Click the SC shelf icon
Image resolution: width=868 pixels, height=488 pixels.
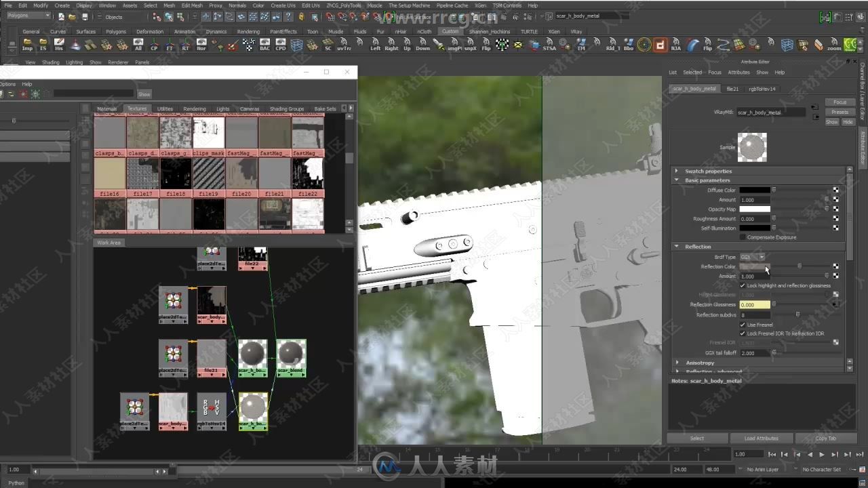pos(328,45)
